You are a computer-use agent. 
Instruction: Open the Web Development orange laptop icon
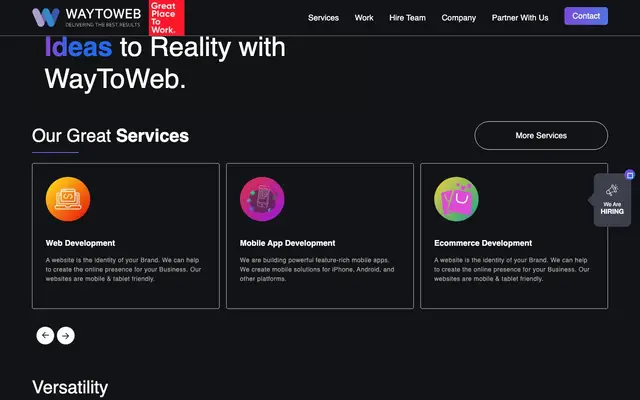pos(68,199)
